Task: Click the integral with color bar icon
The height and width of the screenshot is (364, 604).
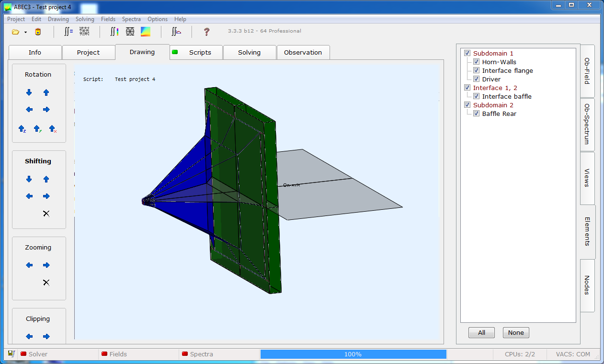Action: coord(114,32)
